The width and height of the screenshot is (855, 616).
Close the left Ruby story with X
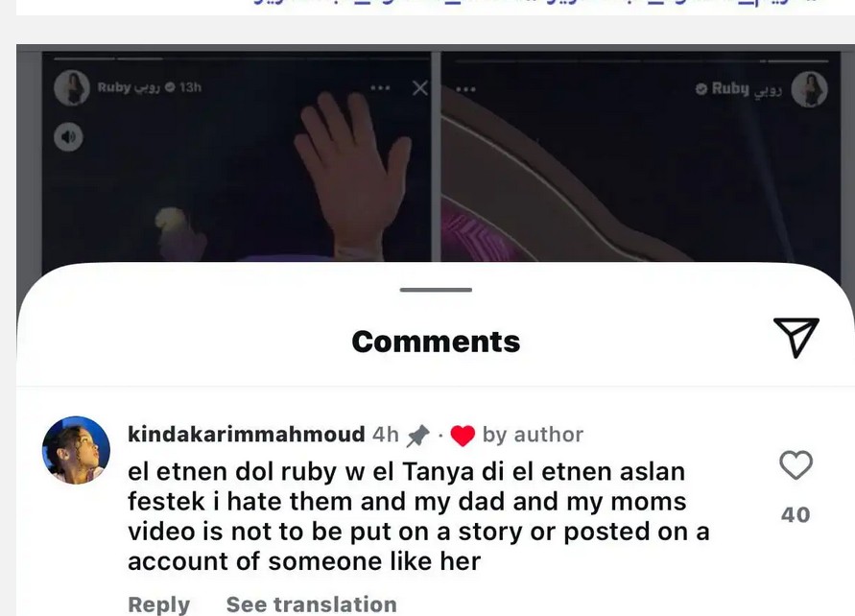[x=420, y=87]
